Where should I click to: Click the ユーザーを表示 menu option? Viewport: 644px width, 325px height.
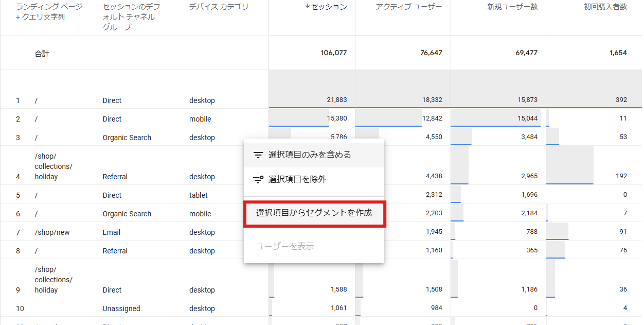[285, 246]
